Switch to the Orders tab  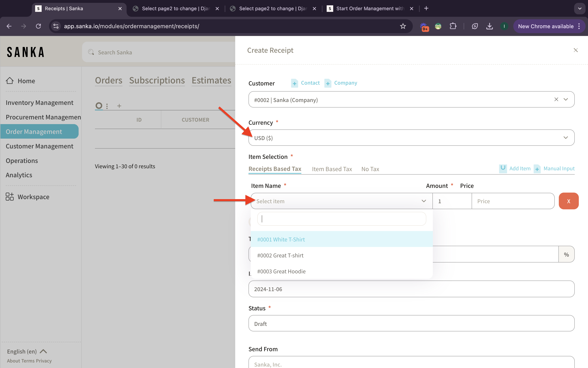coord(109,80)
